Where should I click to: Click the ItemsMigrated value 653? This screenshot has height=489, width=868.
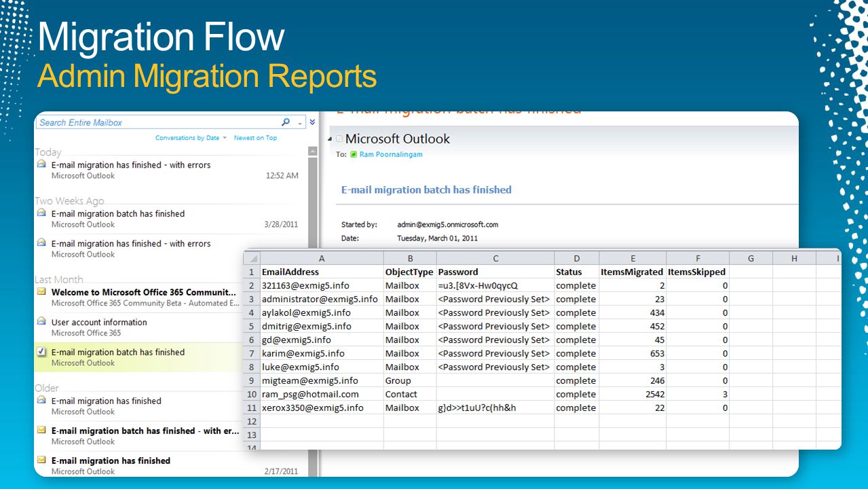click(x=633, y=353)
